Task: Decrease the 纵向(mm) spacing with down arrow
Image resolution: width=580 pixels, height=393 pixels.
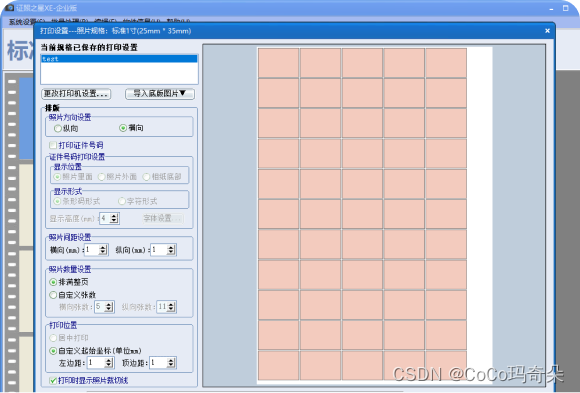Action: click(x=171, y=252)
